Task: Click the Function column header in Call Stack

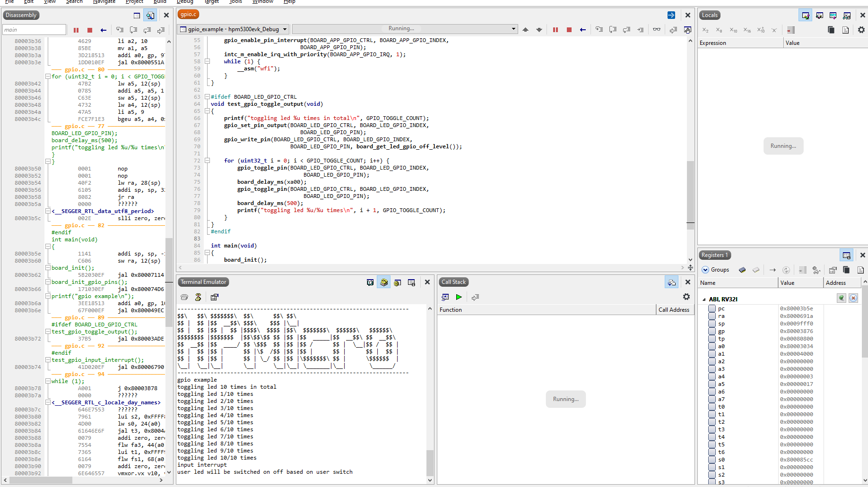Action: [x=547, y=310]
